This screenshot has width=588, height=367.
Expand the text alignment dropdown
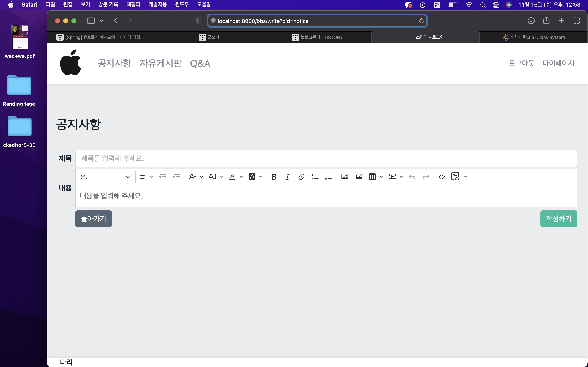[152, 177]
